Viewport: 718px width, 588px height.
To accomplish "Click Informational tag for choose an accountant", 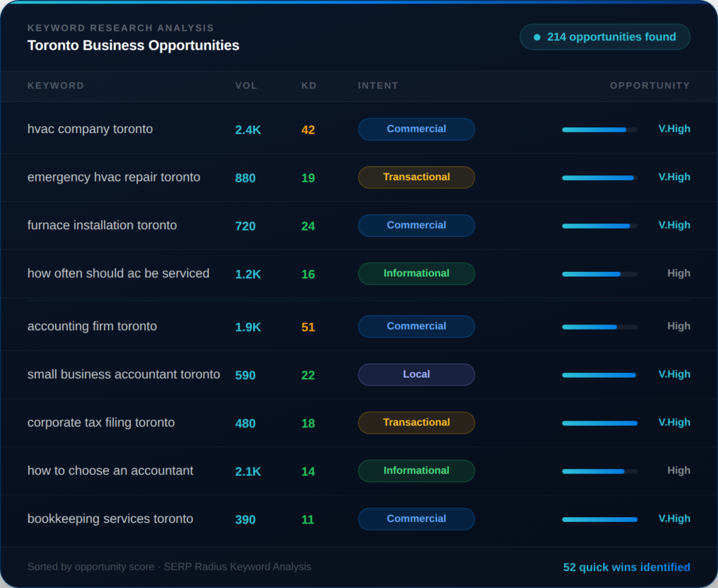I will pyautogui.click(x=416, y=470).
